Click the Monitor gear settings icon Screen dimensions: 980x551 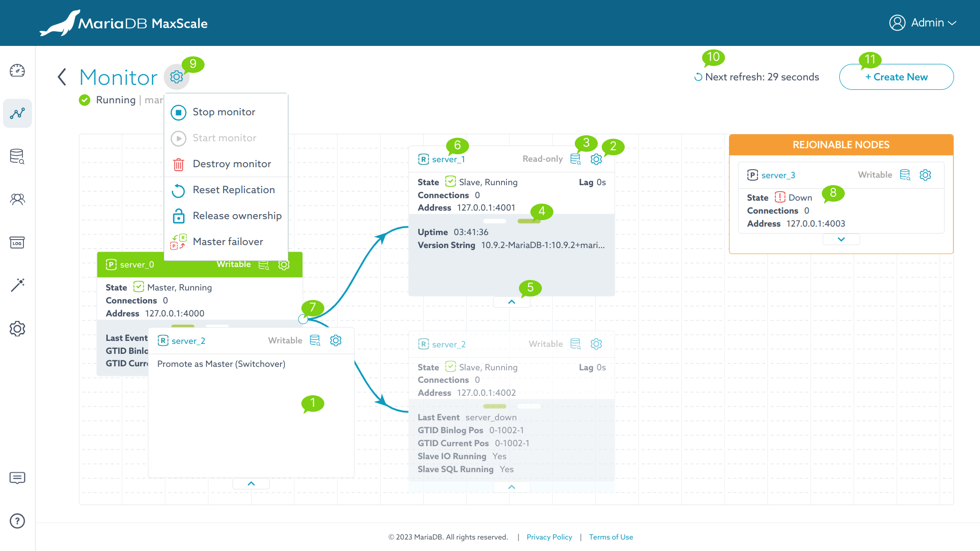click(x=176, y=77)
